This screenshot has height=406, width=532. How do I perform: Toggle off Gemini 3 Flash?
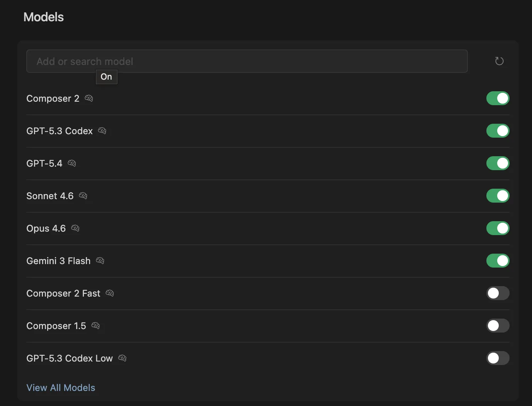click(x=498, y=261)
